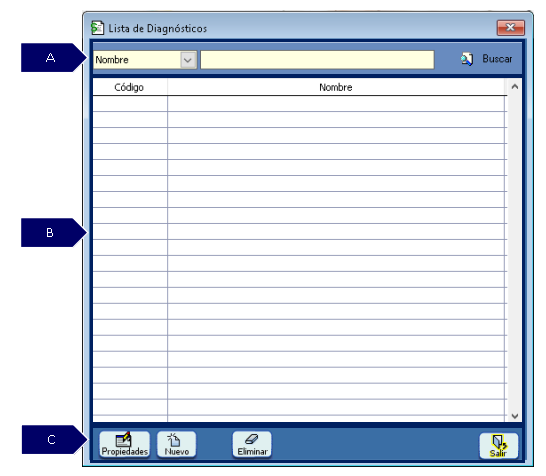Exit the window with Salir
Image resolution: width=546 pixels, height=476 pixels.
coord(499,446)
